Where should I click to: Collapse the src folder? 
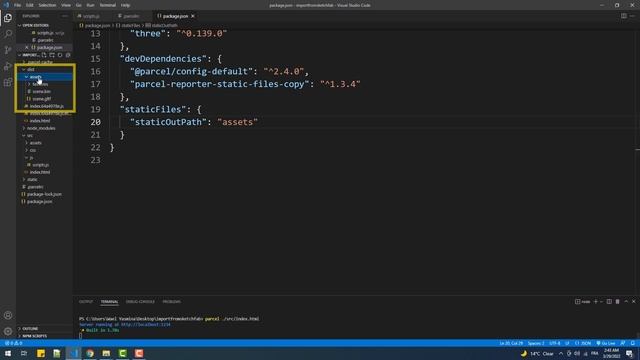(x=45, y=136)
